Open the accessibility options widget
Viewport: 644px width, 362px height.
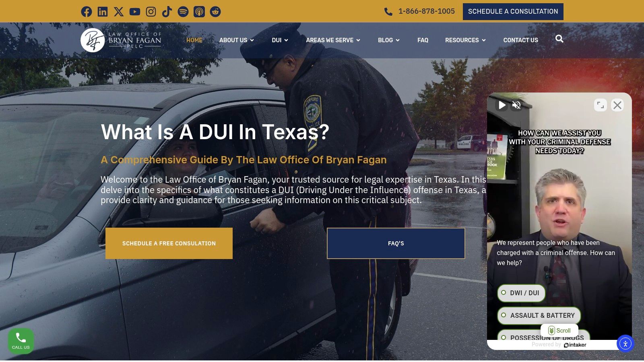pos(625,343)
